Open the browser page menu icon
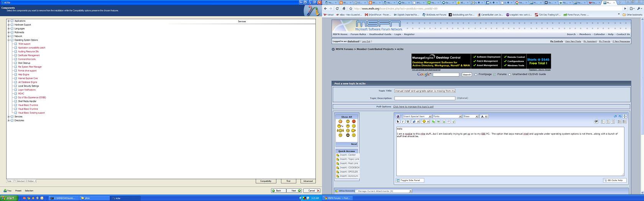644x201 pixels. (632, 8)
